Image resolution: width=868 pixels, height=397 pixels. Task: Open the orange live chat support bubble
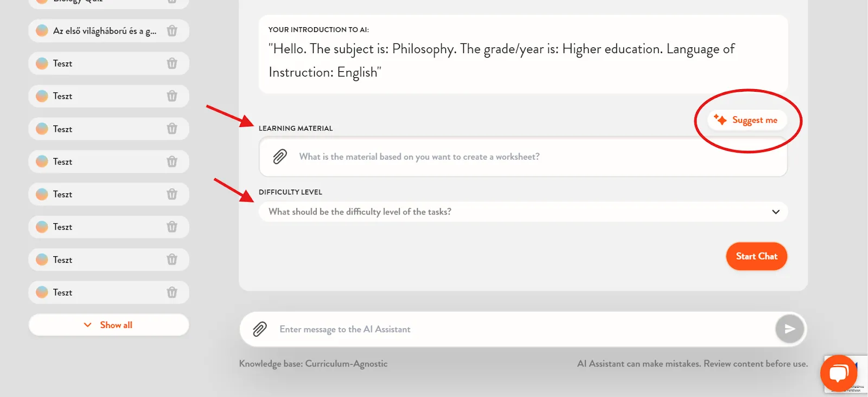839,373
